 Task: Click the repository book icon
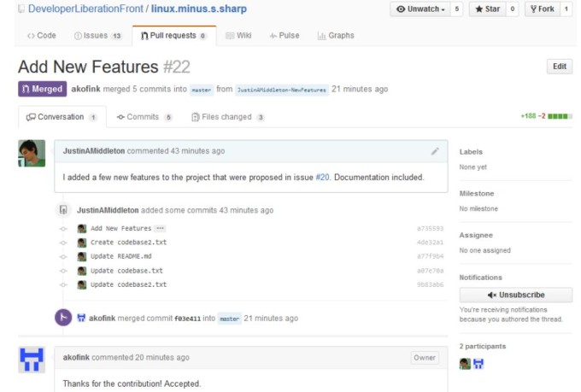(21, 9)
